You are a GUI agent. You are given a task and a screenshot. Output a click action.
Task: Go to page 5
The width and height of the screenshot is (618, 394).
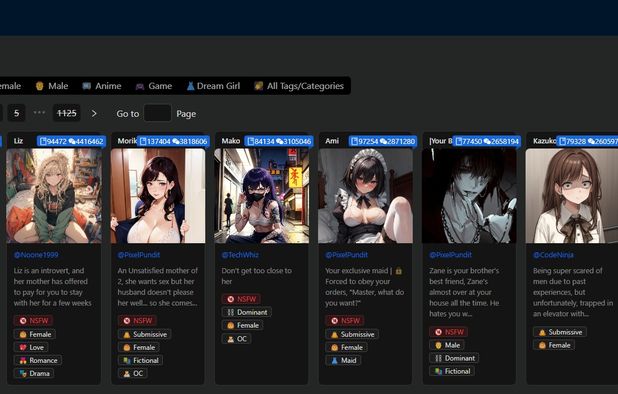point(17,113)
